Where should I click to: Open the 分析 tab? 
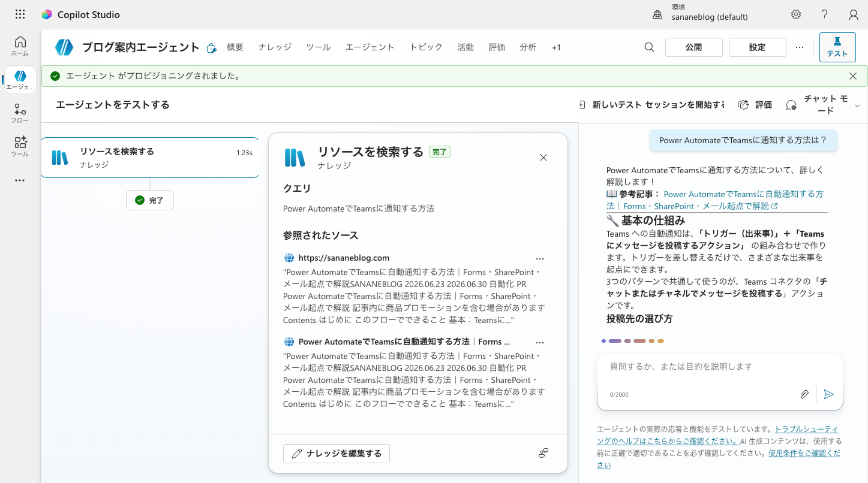click(x=528, y=47)
